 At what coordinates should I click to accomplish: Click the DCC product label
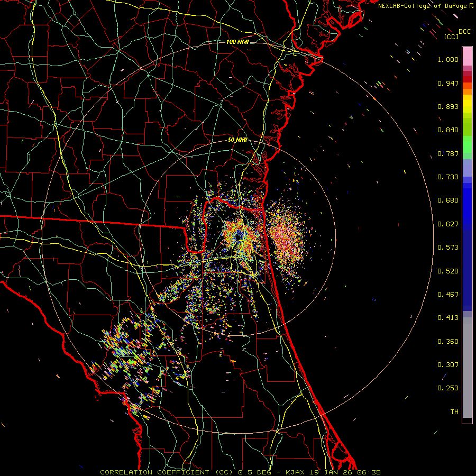tap(465, 32)
